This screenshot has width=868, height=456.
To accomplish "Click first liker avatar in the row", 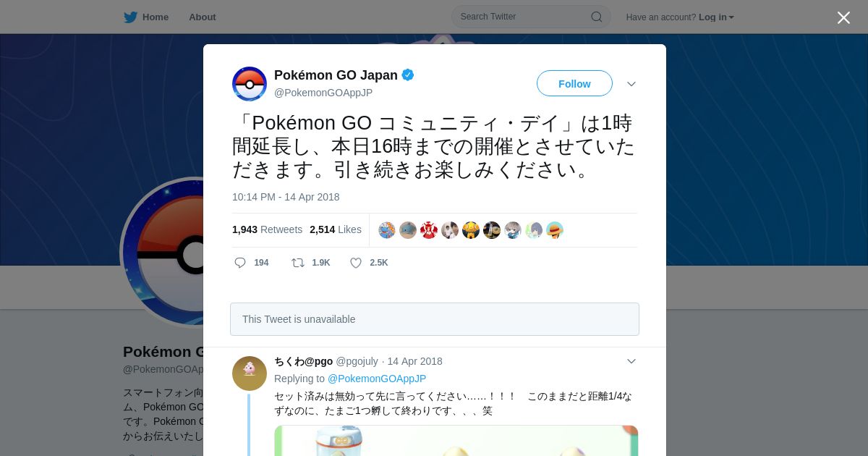I will coord(387,230).
